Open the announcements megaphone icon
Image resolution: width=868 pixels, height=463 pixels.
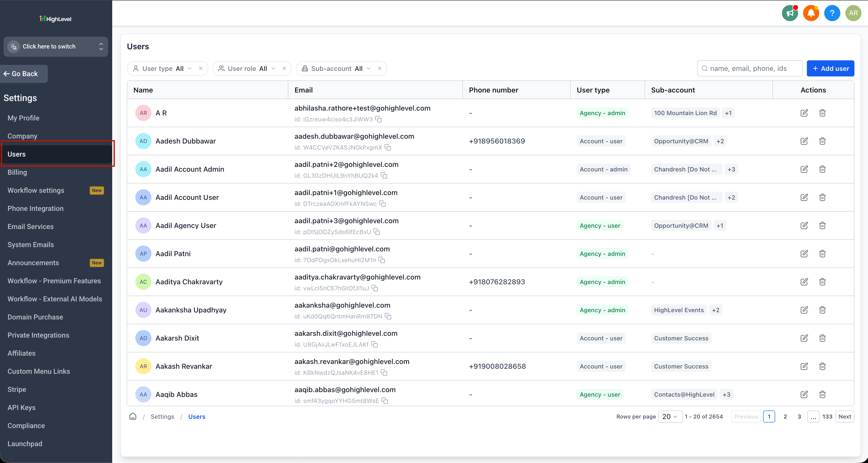790,13
